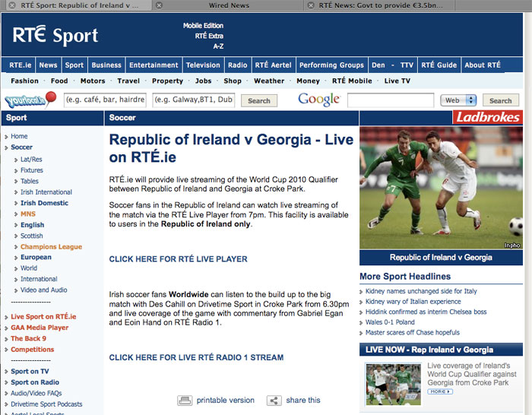Expand the Home item arrow in sidebar
This screenshot has width=532, height=415.
click(7, 137)
